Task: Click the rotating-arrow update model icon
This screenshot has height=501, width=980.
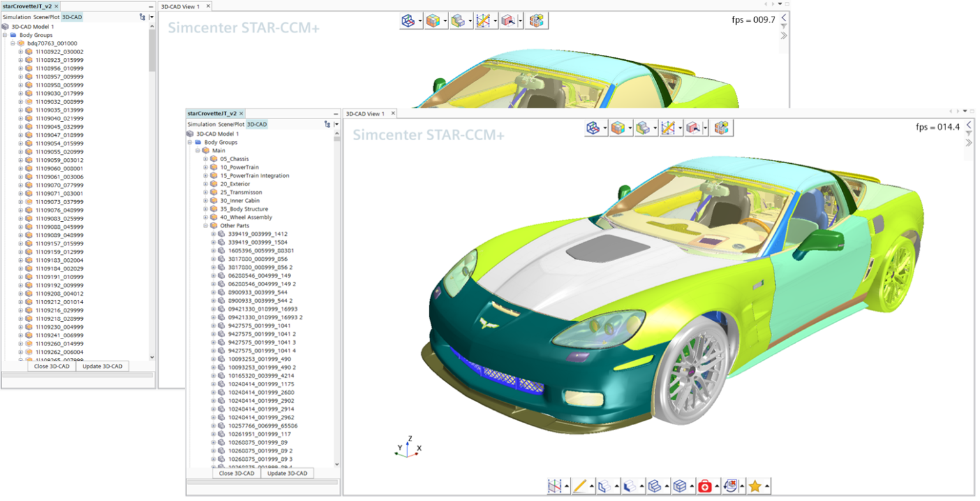Action: point(731,485)
